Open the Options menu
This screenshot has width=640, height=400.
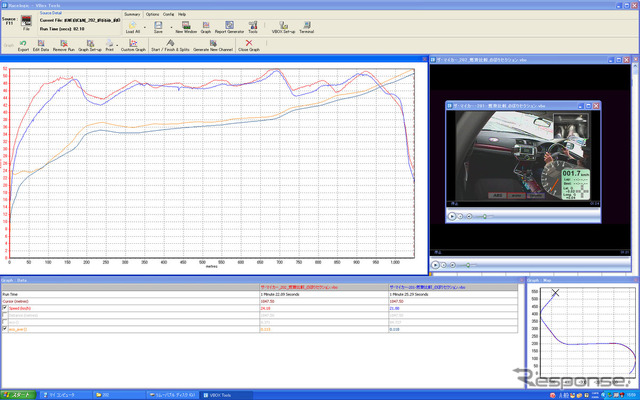coord(152,14)
